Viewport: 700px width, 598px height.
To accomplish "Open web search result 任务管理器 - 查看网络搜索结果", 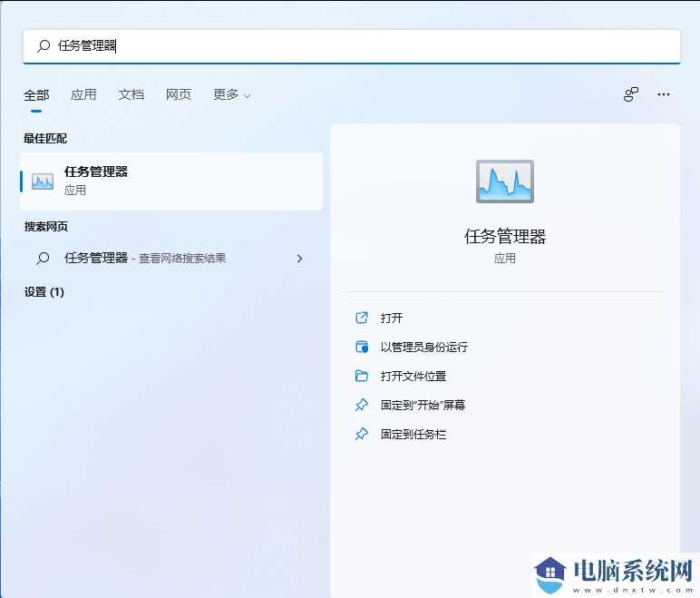I will (171, 259).
